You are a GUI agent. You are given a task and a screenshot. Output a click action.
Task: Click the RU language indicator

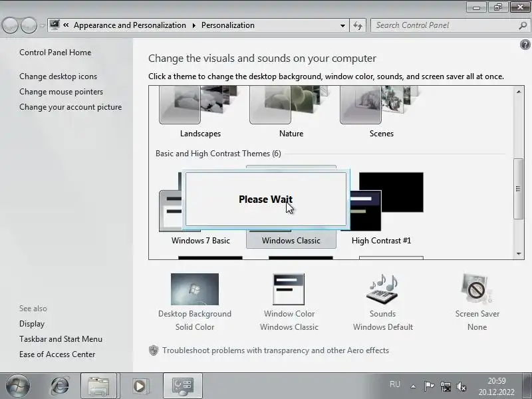pyautogui.click(x=395, y=384)
